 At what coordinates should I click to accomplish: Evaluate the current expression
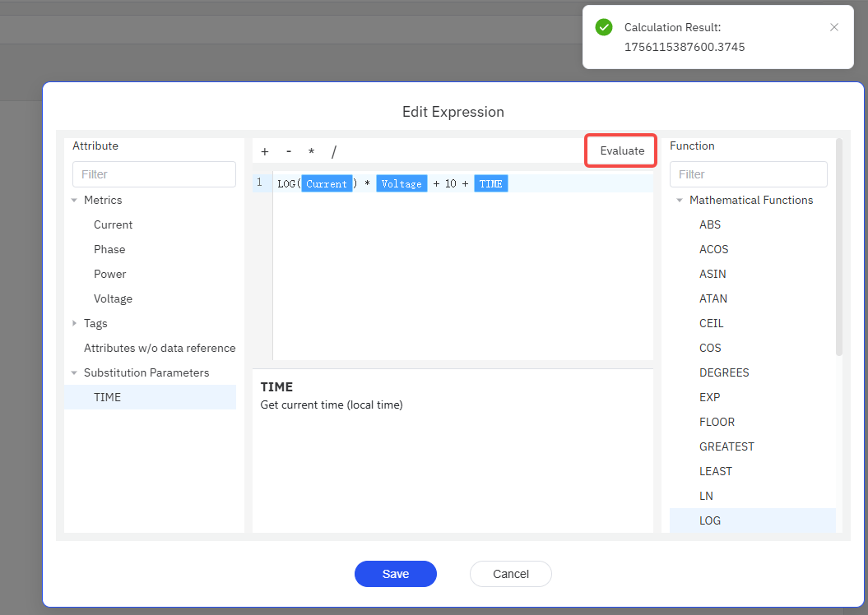coord(620,151)
